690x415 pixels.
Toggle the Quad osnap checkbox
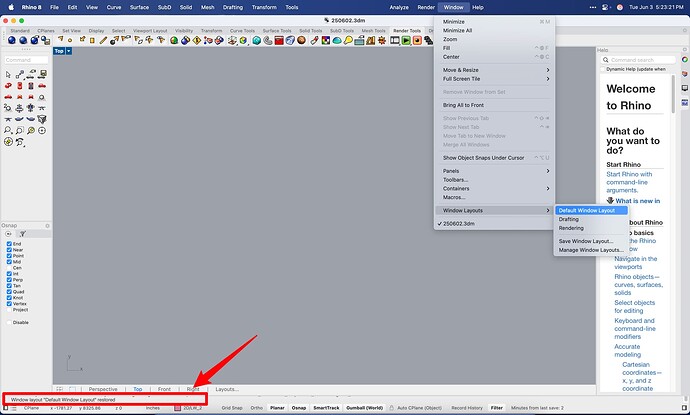point(9,292)
